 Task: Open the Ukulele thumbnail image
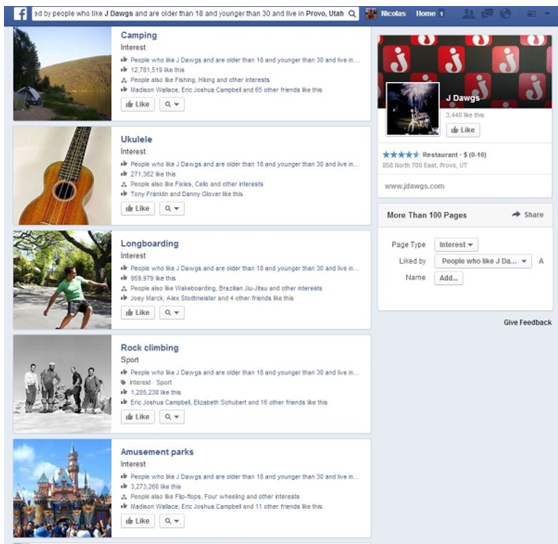[62, 175]
